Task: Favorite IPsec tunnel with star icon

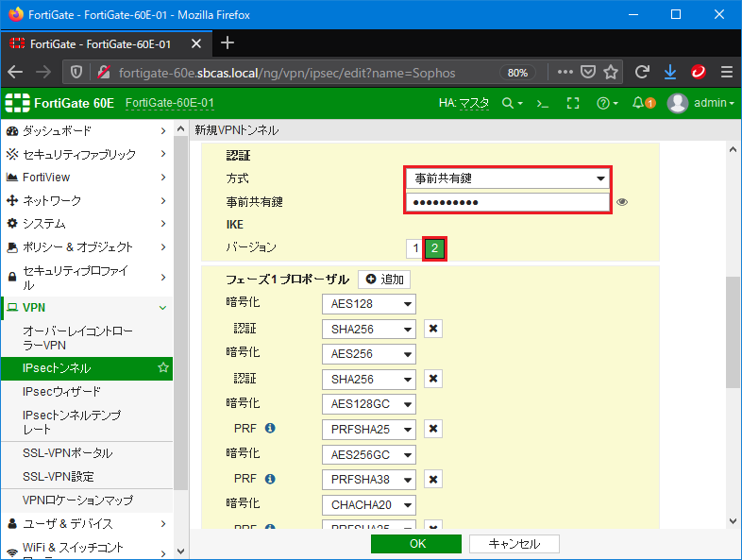Action: pyautogui.click(x=163, y=367)
